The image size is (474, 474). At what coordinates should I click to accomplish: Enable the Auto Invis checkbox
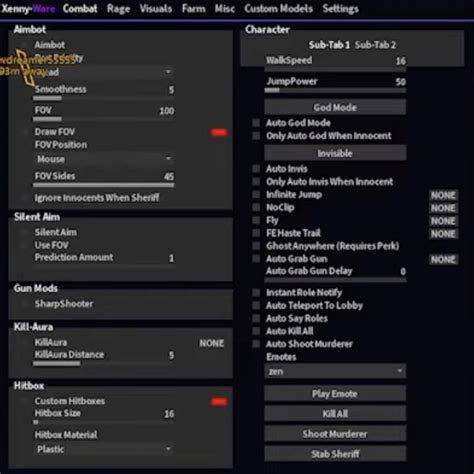[x=256, y=169]
